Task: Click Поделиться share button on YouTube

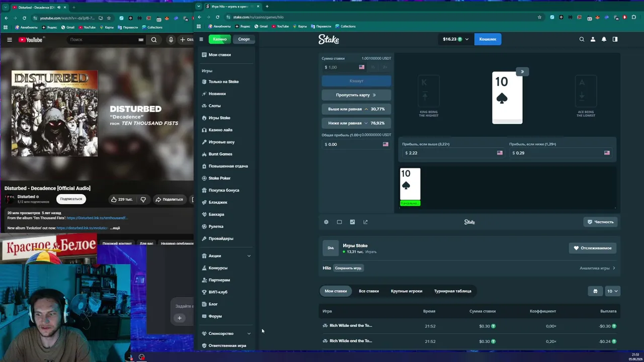Action: coord(169,199)
